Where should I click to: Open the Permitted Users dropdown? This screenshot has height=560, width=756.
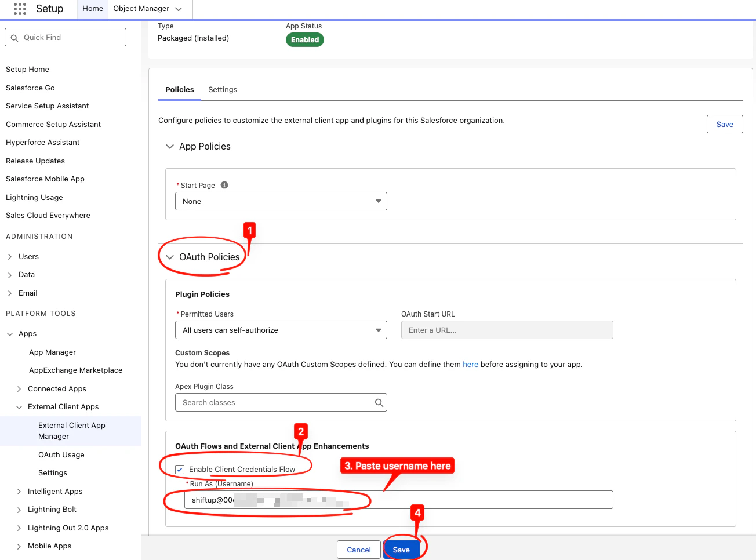281,330
